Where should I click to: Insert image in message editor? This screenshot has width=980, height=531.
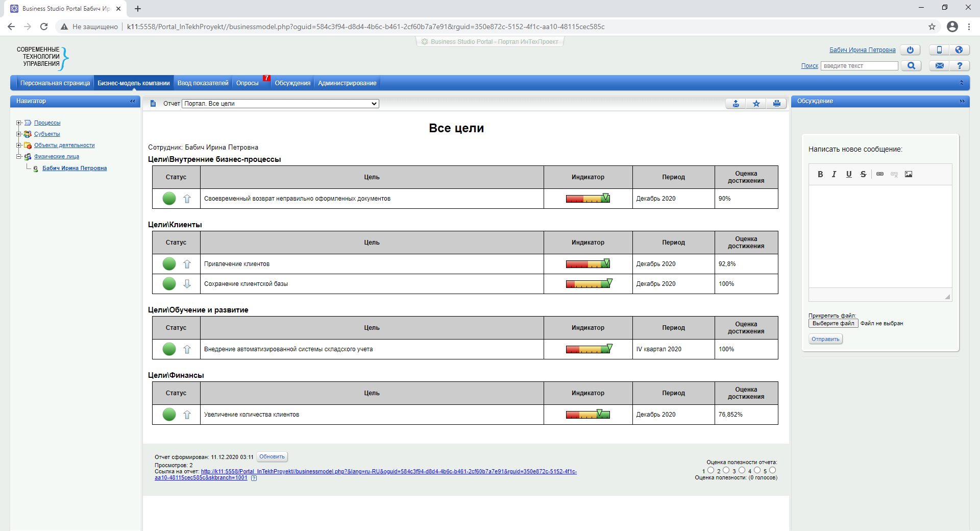click(909, 174)
